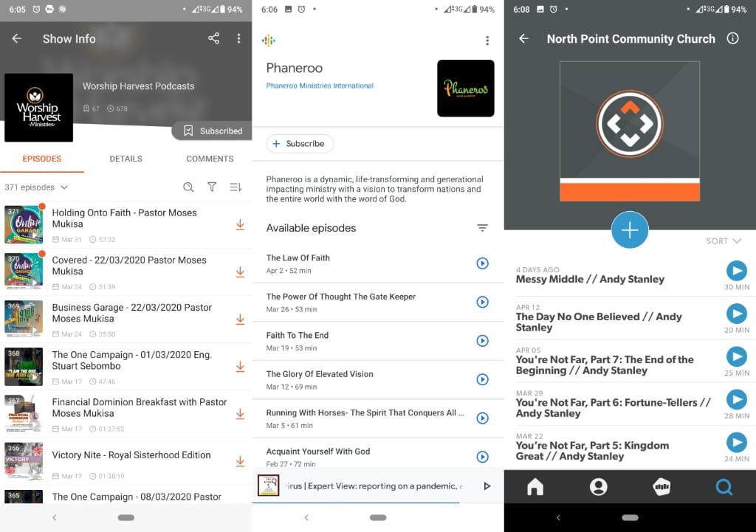Switch to the COMMENTS tab

[x=210, y=159]
